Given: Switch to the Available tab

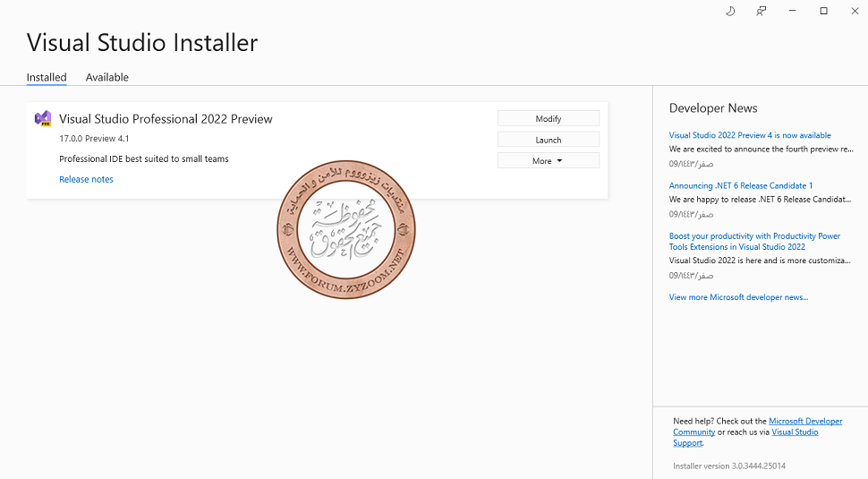Looking at the screenshot, I should tap(106, 78).
